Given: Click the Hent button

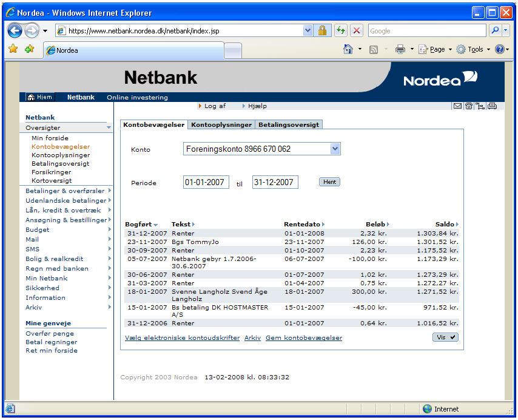Looking at the screenshot, I should 329,181.
